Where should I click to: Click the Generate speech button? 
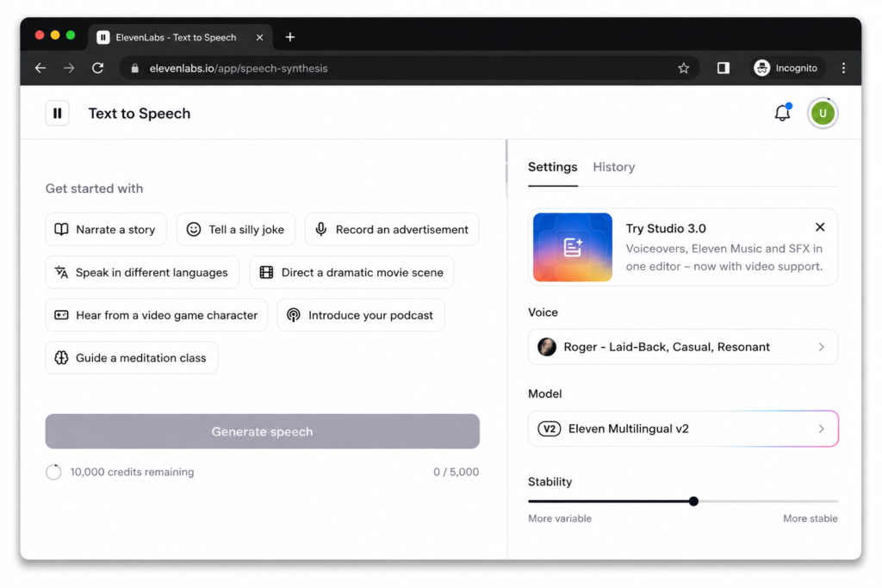pyautogui.click(x=262, y=431)
